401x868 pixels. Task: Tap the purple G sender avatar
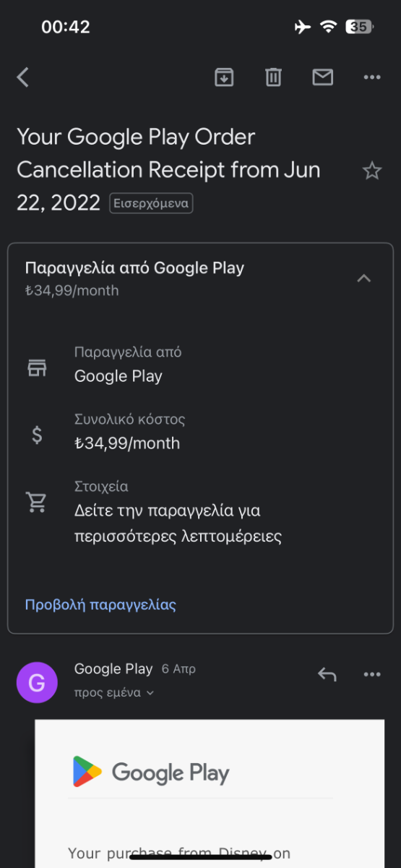pyautogui.click(x=37, y=682)
